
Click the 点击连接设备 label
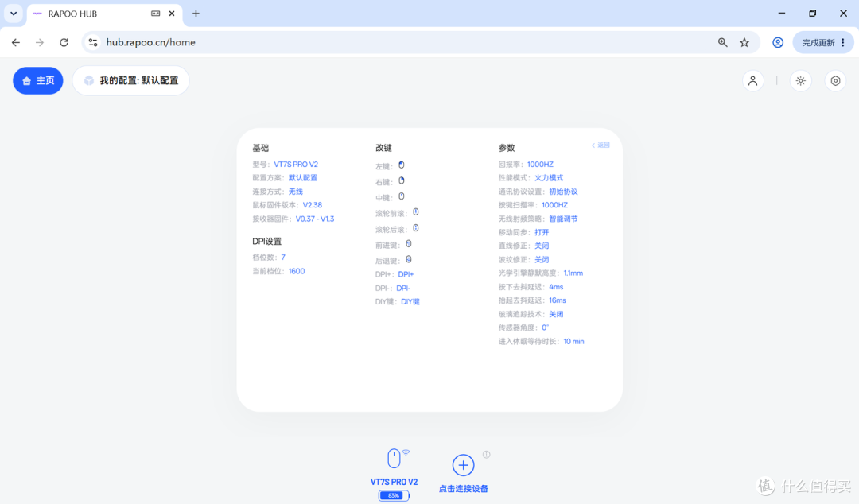464,489
